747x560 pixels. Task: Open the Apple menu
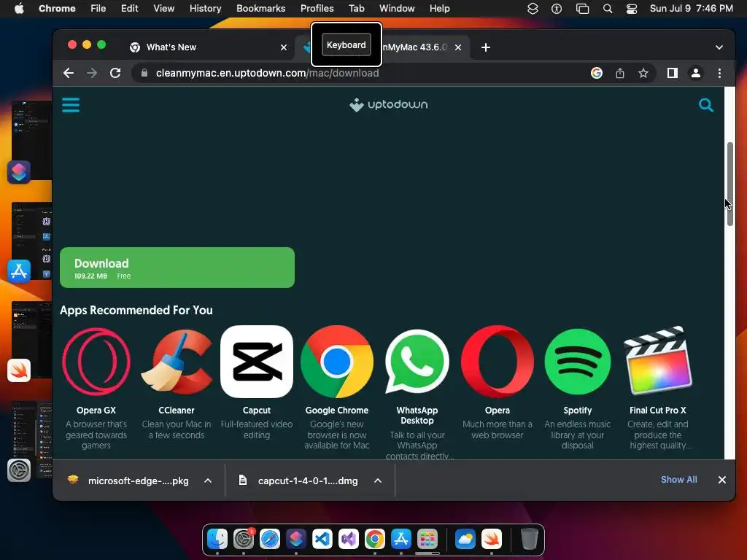pyautogui.click(x=19, y=8)
